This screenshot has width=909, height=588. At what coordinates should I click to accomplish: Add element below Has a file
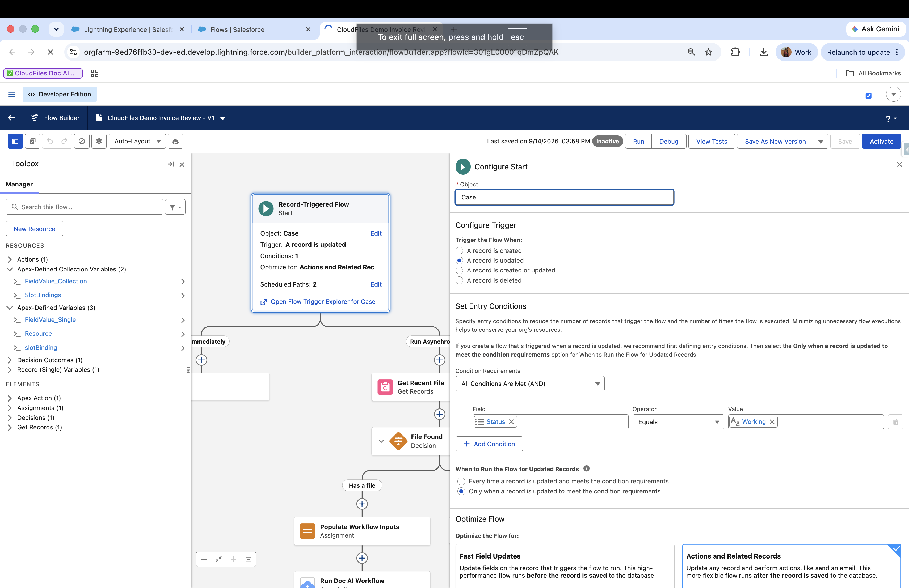pyautogui.click(x=362, y=504)
